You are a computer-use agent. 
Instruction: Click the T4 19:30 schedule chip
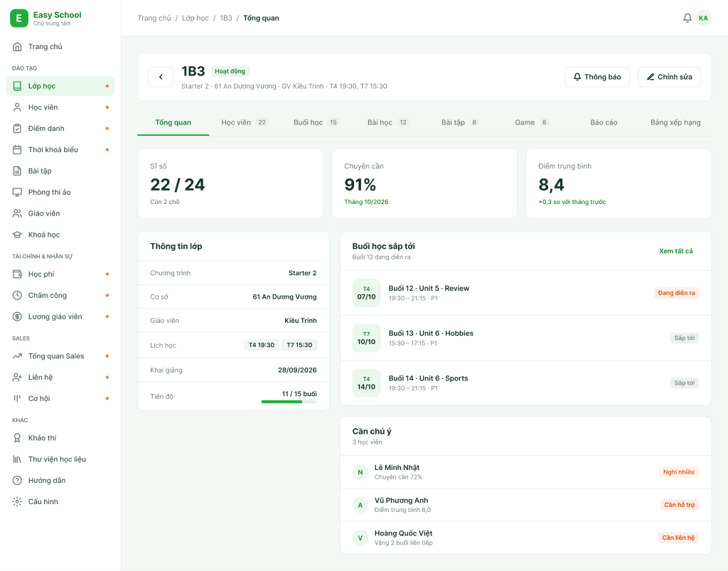pyautogui.click(x=262, y=345)
